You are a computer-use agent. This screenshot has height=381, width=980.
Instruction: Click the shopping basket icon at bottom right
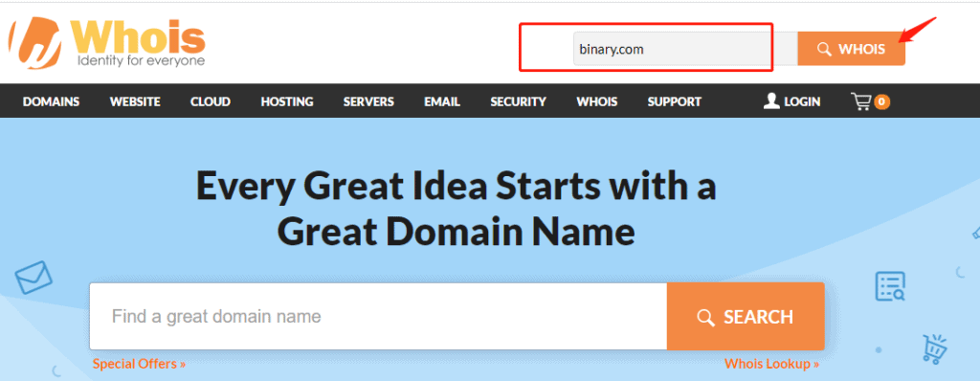click(x=935, y=349)
